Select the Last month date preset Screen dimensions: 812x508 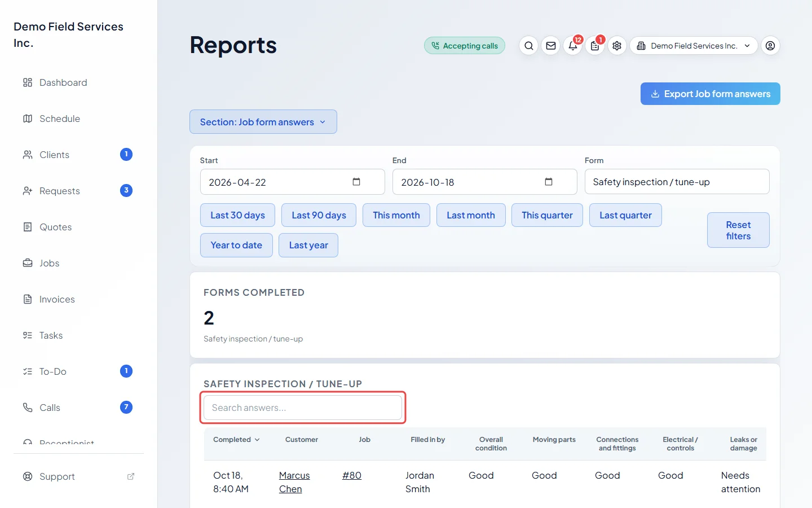coord(471,215)
